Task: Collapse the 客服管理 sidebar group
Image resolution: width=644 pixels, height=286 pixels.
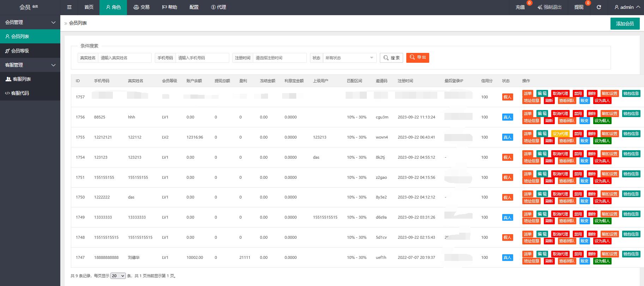Action: coord(30,65)
